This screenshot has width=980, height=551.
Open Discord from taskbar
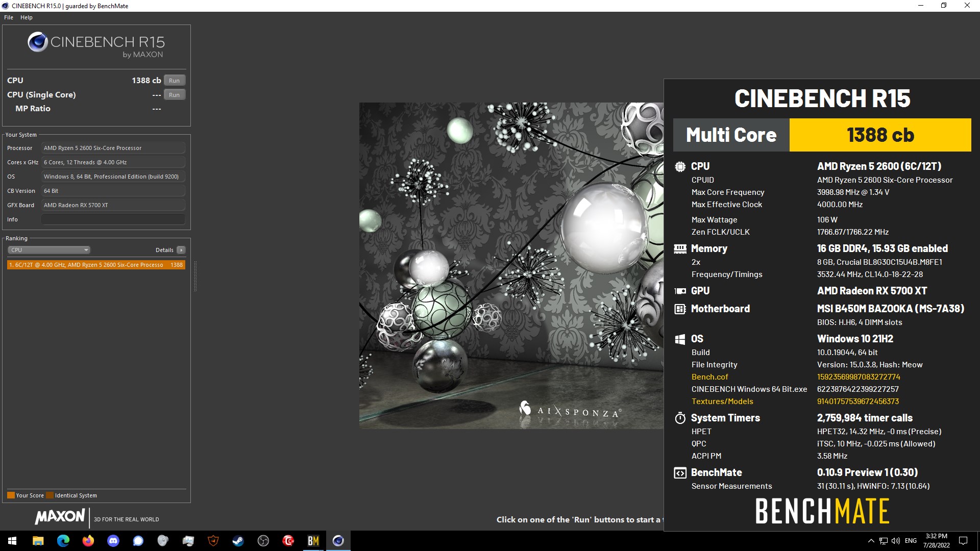coord(113,541)
